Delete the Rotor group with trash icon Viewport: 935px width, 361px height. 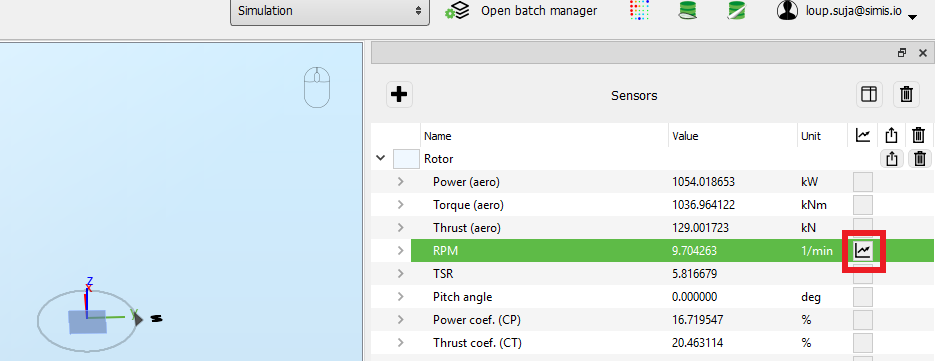(920, 159)
